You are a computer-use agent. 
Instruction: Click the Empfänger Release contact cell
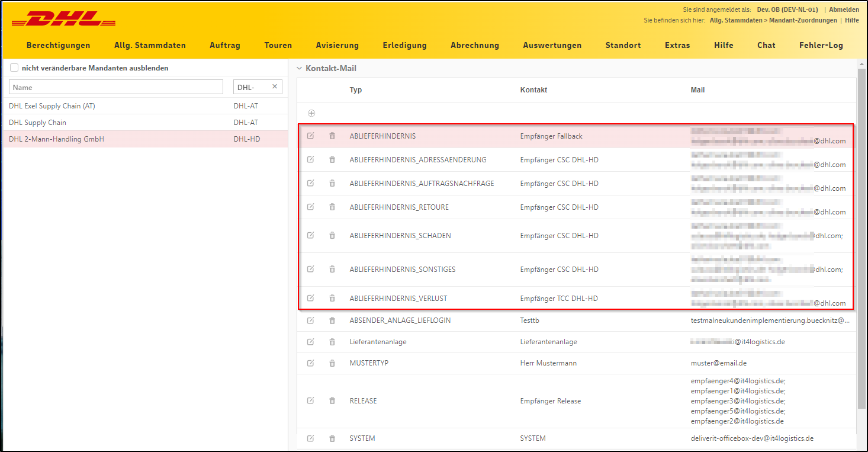point(551,401)
